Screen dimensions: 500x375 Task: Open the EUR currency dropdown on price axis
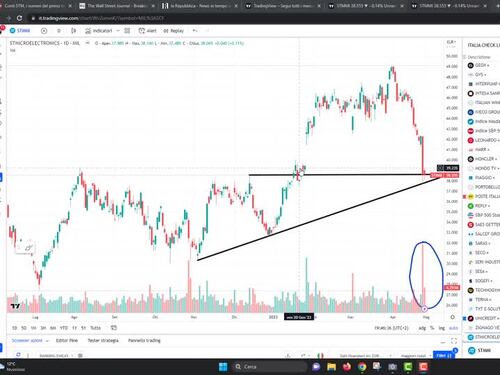tap(451, 42)
